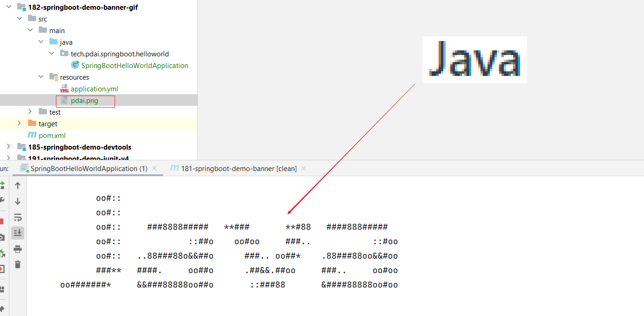Screen dimensions: 644x316
Task: Select pdai.png in the project tree
Action: (84, 100)
